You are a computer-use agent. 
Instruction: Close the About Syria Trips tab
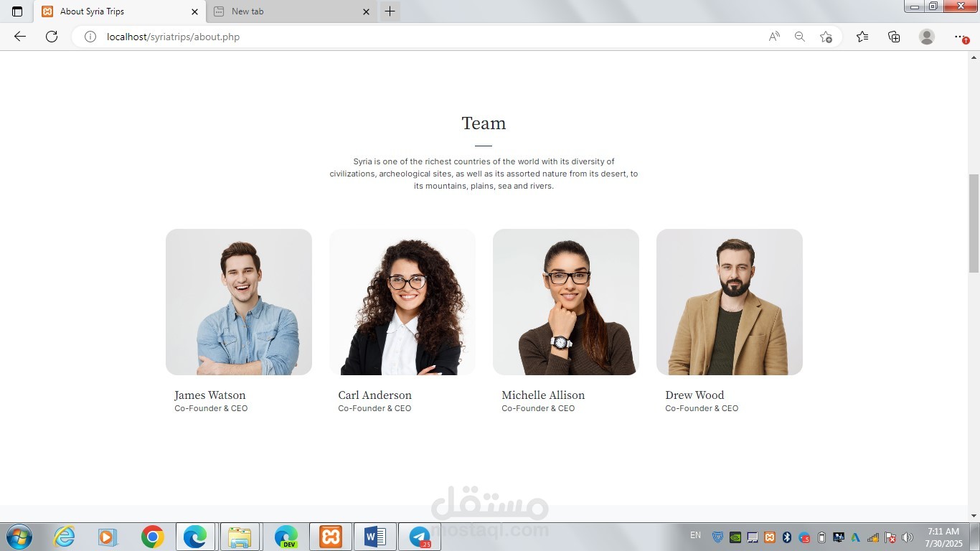point(194,11)
